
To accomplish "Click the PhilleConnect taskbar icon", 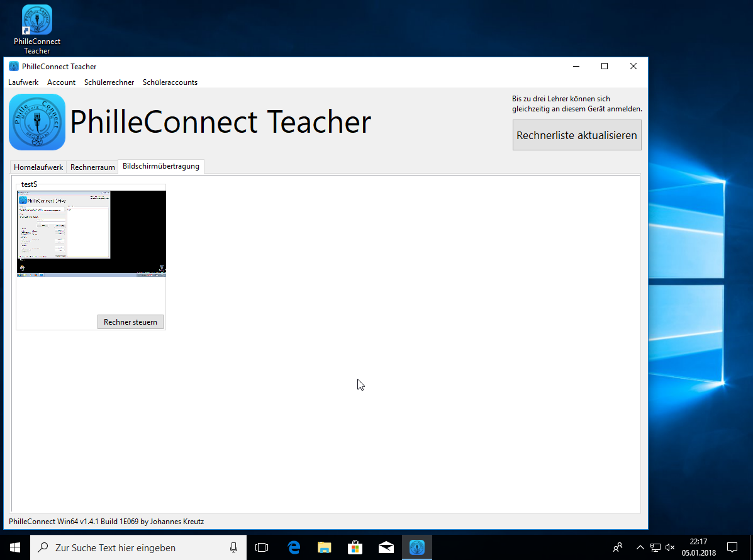I will click(x=416, y=547).
